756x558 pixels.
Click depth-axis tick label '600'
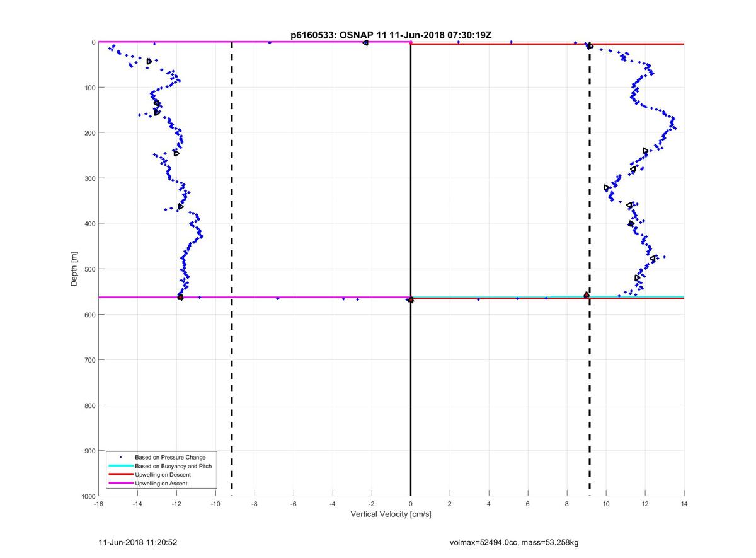(x=89, y=315)
